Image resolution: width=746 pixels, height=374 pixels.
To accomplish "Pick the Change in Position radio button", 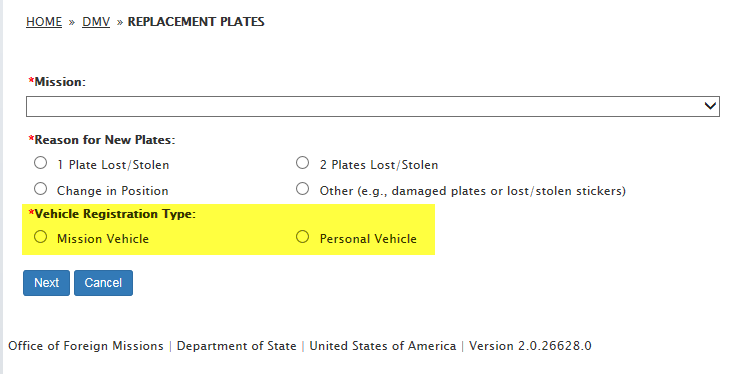I will (40, 189).
